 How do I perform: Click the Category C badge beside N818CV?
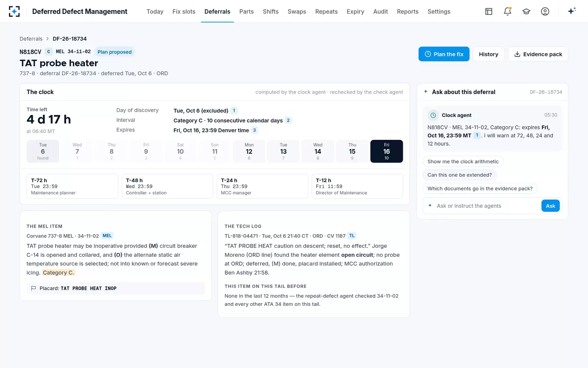tap(49, 52)
